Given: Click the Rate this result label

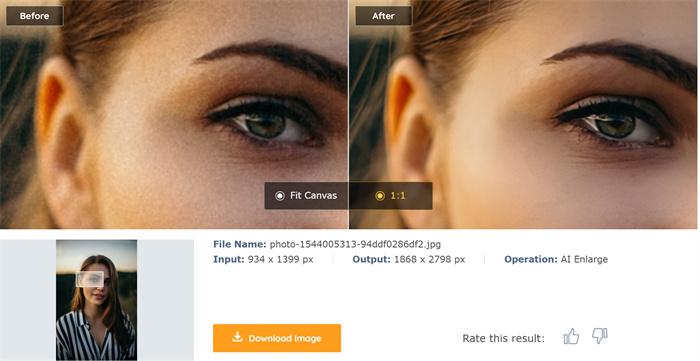Looking at the screenshot, I should point(504,338).
